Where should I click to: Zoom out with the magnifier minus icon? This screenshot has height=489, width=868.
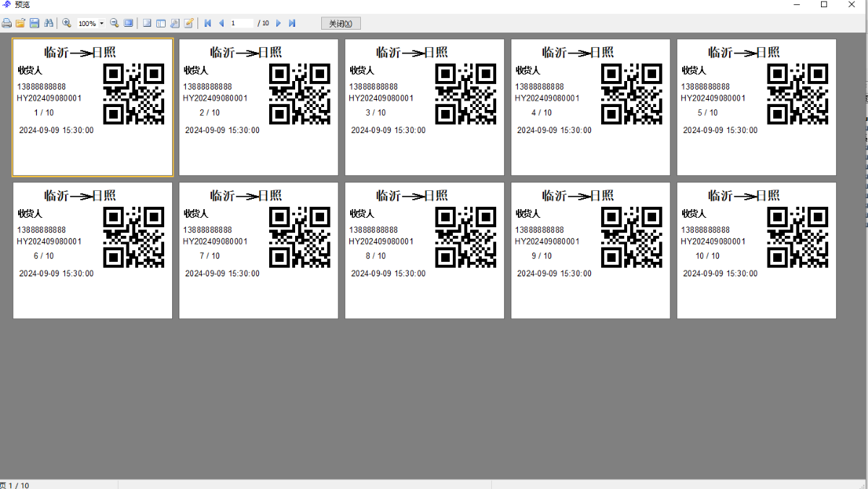114,23
